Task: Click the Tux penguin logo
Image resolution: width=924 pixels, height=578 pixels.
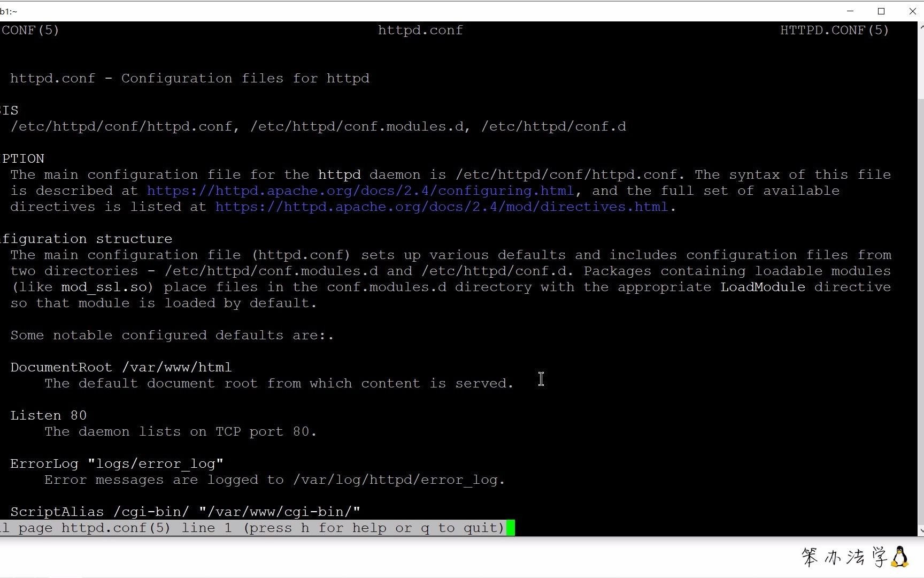Action: (900, 557)
